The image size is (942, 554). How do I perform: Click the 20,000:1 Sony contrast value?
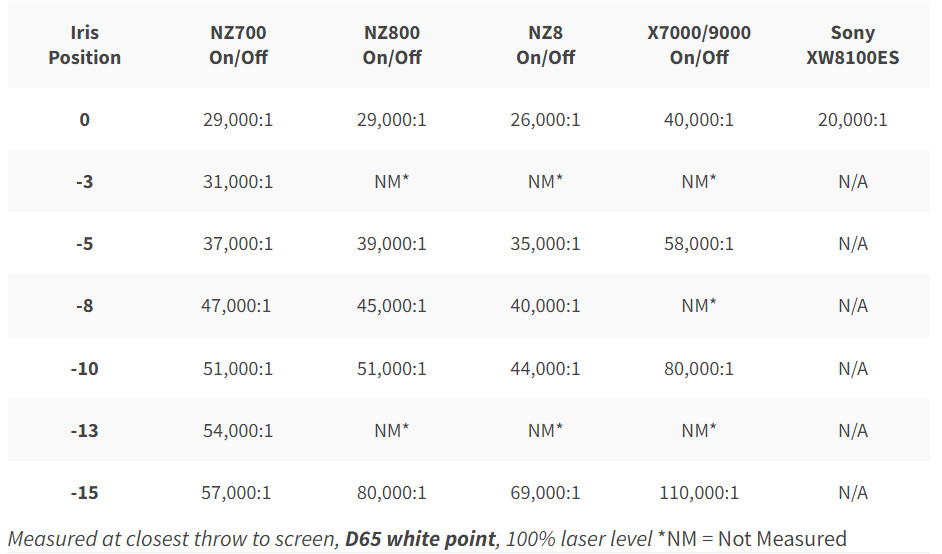tap(853, 120)
